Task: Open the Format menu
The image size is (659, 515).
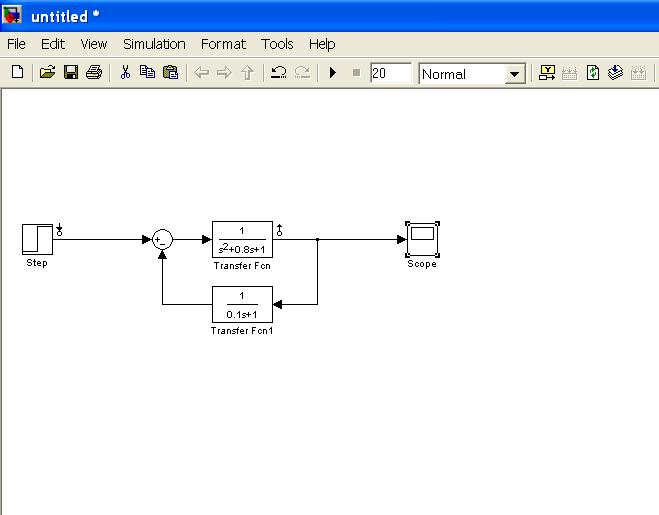Action: pyautogui.click(x=223, y=44)
